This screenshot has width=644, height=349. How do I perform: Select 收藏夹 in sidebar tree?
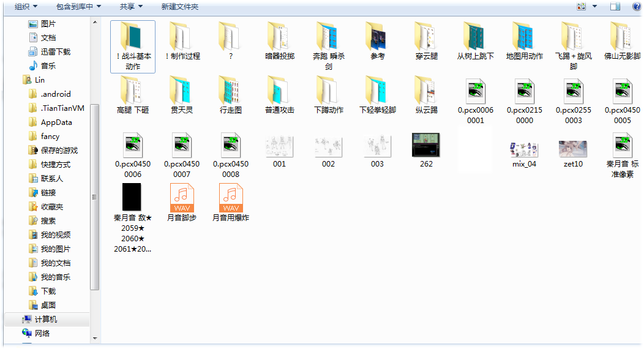pyautogui.click(x=46, y=206)
